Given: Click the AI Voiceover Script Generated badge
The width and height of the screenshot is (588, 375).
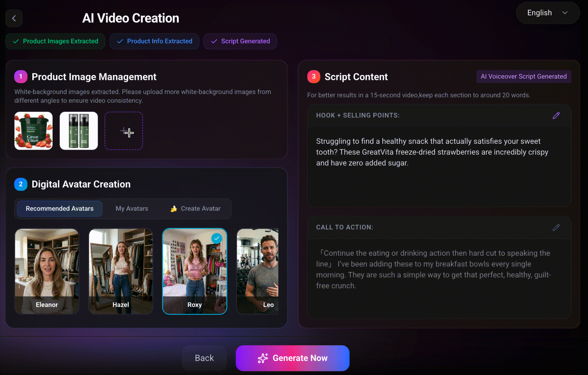Looking at the screenshot, I should [524, 77].
